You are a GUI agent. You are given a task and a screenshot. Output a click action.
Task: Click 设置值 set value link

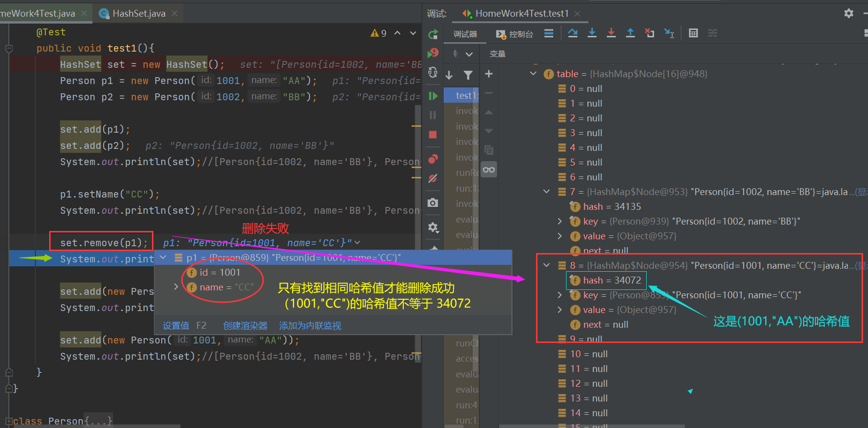[x=176, y=326]
